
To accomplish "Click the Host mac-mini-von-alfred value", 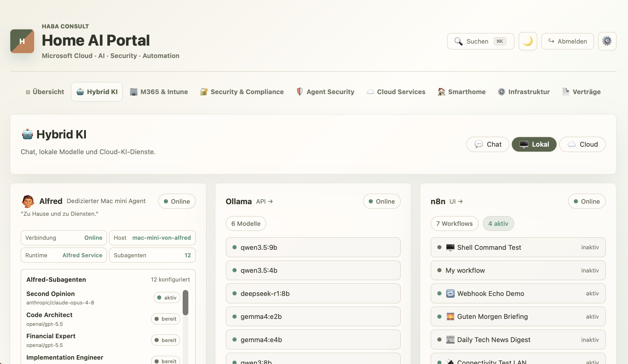I will [x=162, y=238].
